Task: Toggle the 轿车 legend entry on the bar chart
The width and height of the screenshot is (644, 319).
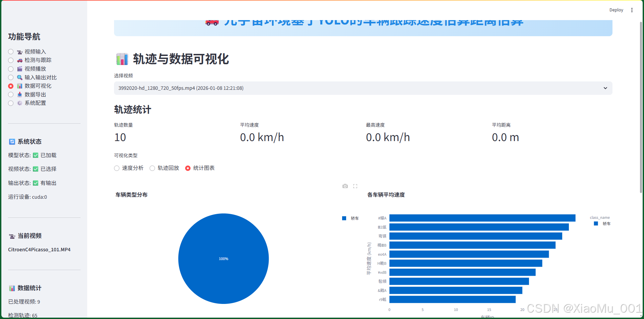Action: [603, 224]
